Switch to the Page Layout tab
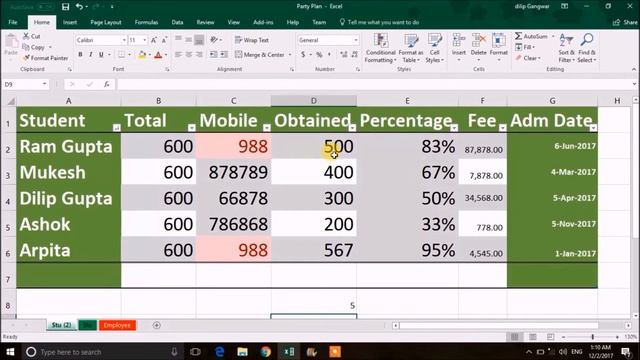Image resolution: width=640 pixels, height=360 pixels. coord(106,22)
